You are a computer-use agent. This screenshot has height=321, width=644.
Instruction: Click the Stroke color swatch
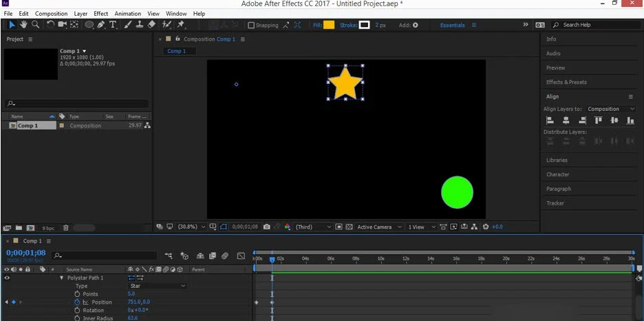click(x=364, y=25)
